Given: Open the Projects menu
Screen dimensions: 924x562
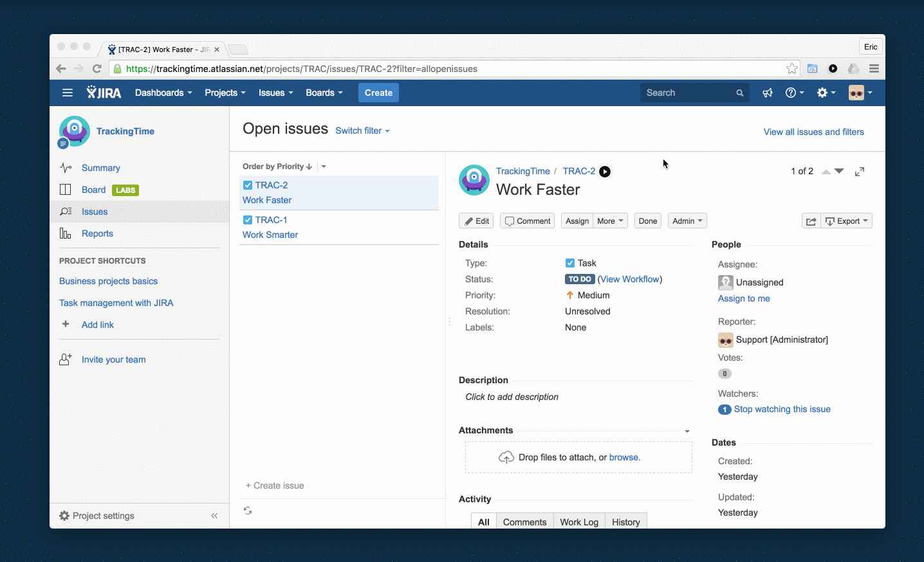Looking at the screenshot, I should pyautogui.click(x=225, y=93).
